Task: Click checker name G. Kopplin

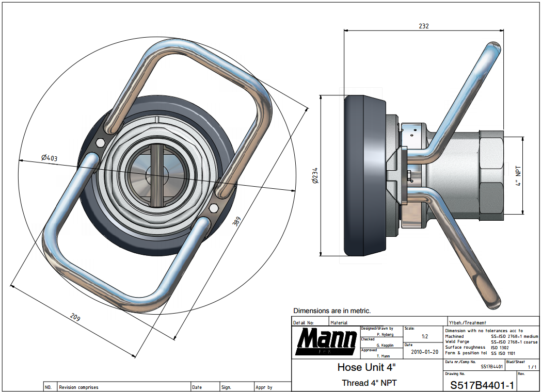Action: 385,345
